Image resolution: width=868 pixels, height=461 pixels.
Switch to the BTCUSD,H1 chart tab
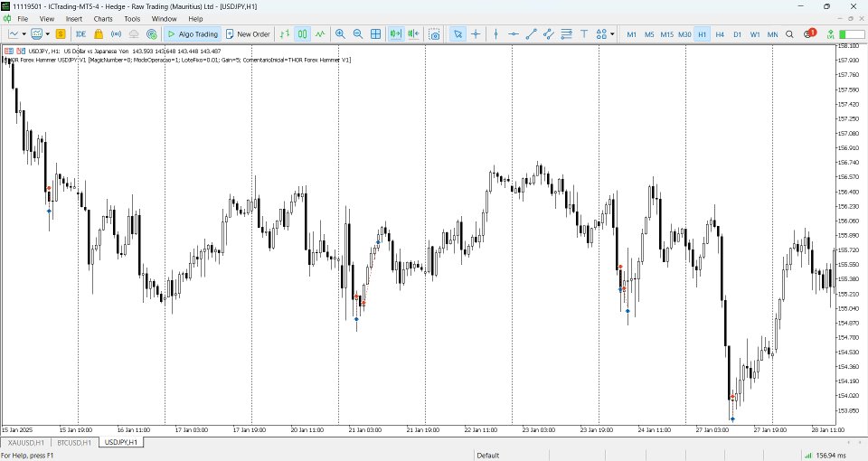[x=74, y=443]
